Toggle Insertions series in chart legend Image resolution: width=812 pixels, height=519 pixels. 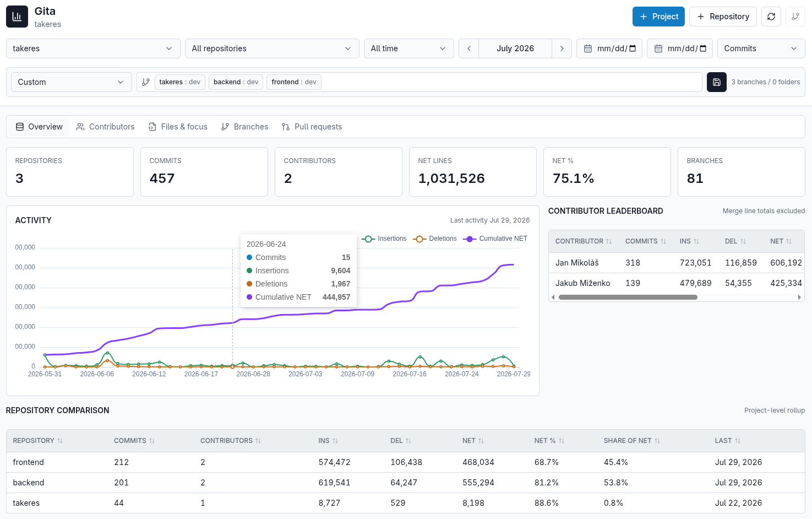click(x=384, y=239)
